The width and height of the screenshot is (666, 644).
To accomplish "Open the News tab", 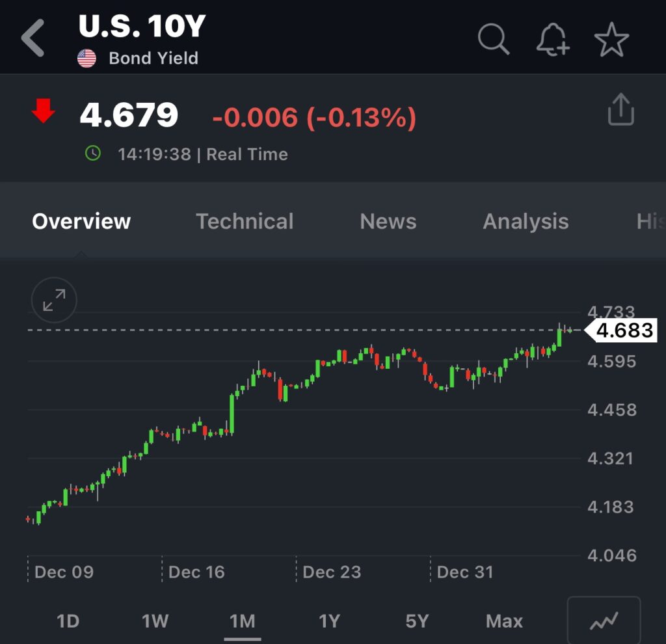I will click(388, 222).
